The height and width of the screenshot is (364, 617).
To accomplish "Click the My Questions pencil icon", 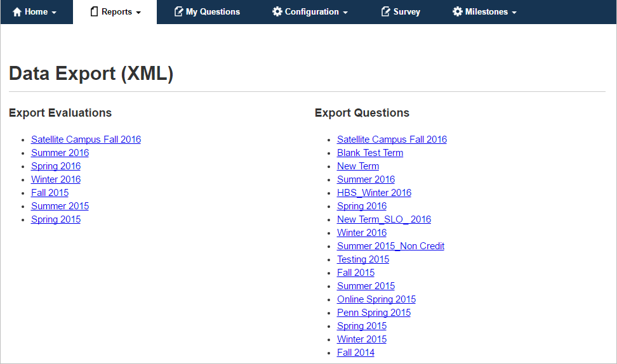I will 178,12.
